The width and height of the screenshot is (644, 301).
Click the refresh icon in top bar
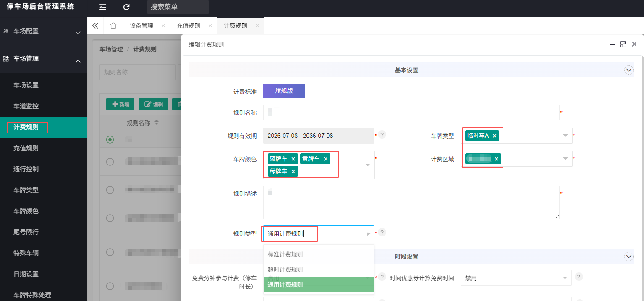[x=126, y=7]
